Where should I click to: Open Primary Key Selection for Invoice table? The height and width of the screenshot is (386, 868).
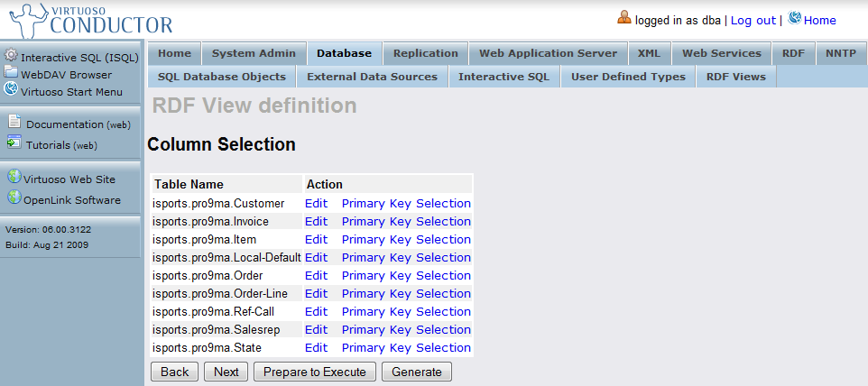406,221
